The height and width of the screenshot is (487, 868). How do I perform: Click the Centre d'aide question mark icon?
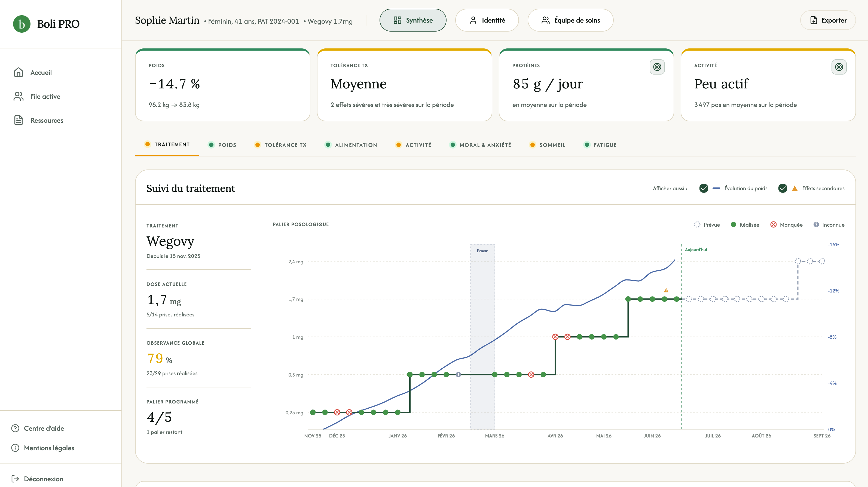[x=15, y=428]
